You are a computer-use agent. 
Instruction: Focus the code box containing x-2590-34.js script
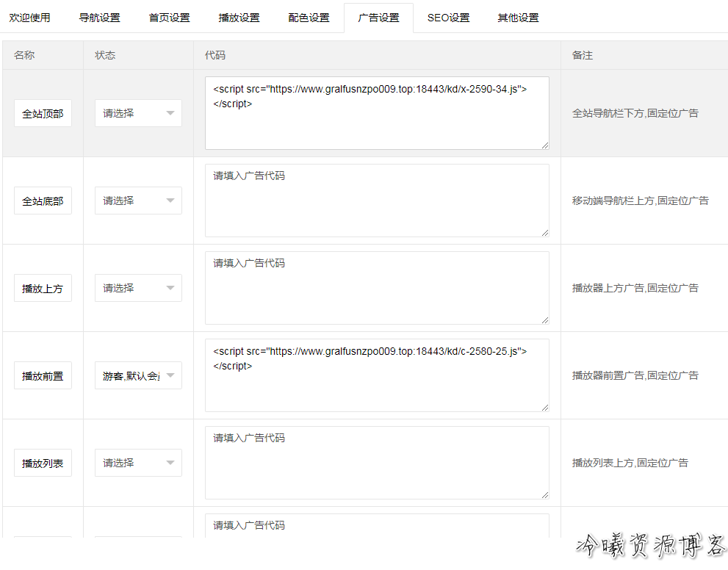pyautogui.click(x=377, y=113)
